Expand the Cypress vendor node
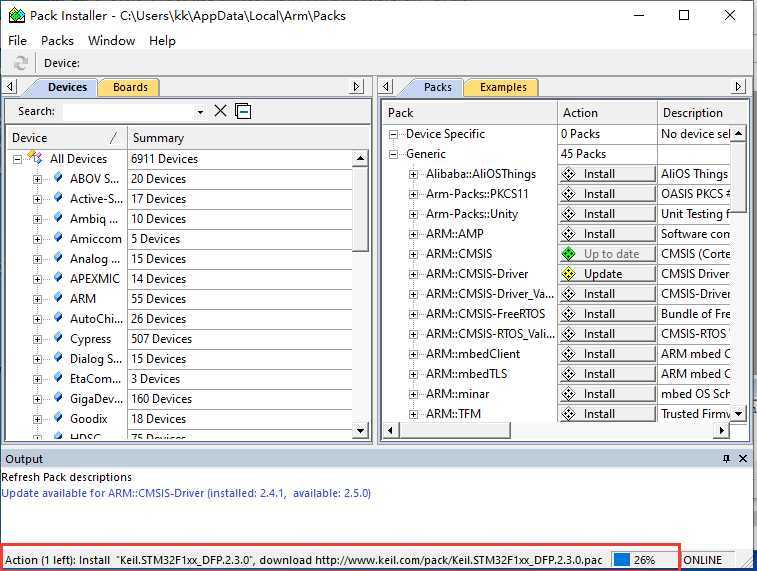Viewport: 757px width, 571px height. 37,339
